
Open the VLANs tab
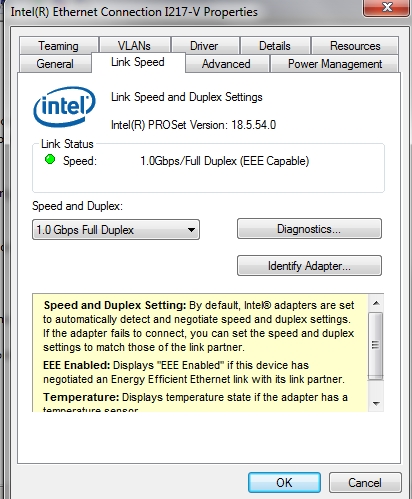click(x=134, y=46)
